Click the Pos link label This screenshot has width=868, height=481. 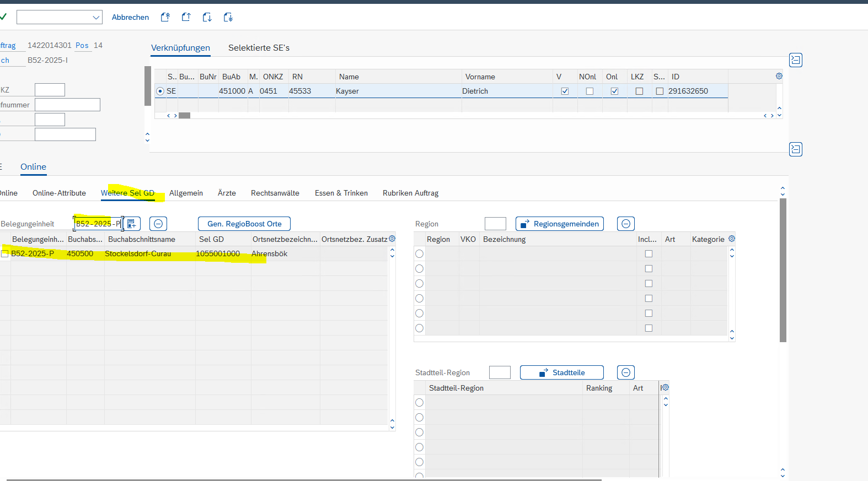(x=82, y=46)
